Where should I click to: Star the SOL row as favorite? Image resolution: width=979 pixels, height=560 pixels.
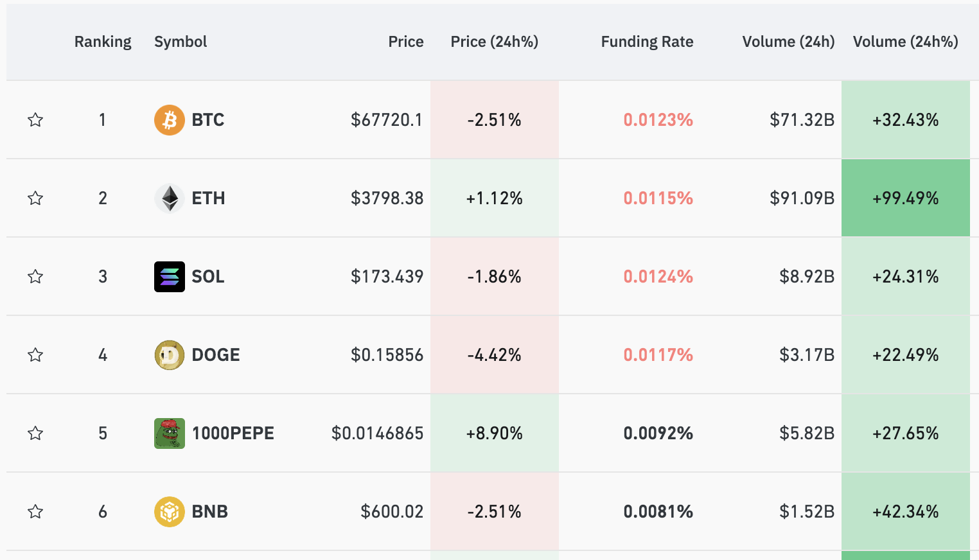(35, 277)
